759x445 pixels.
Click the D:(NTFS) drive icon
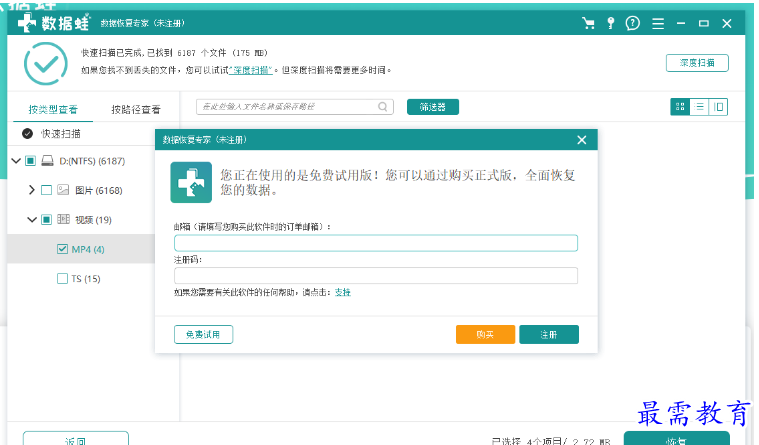coord(47,161)
